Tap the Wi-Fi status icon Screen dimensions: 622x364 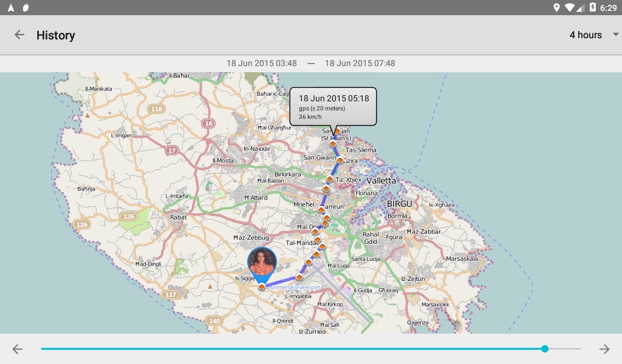pos(570,7)
